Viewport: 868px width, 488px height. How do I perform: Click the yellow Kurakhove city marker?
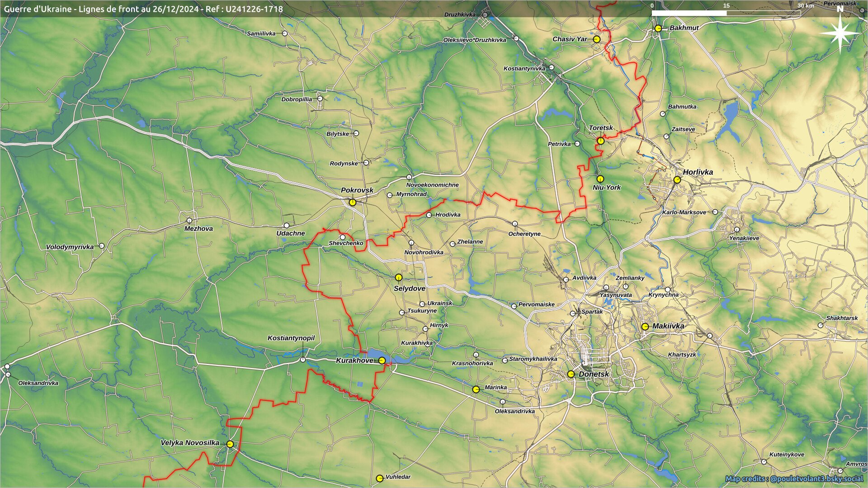382,361
